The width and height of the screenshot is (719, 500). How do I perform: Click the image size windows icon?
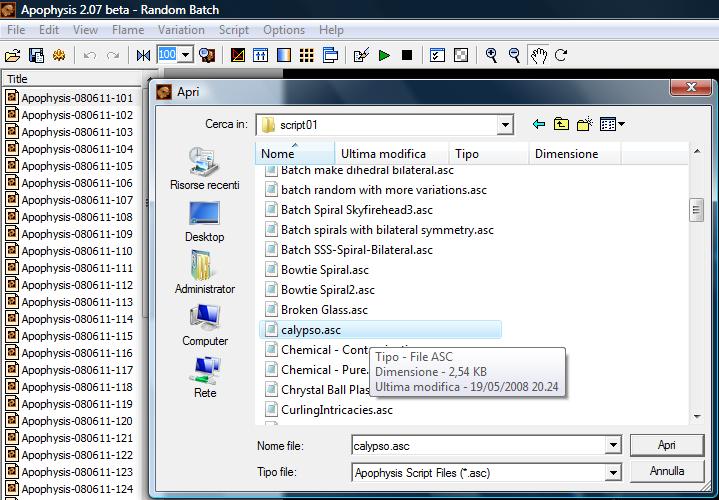330,56
